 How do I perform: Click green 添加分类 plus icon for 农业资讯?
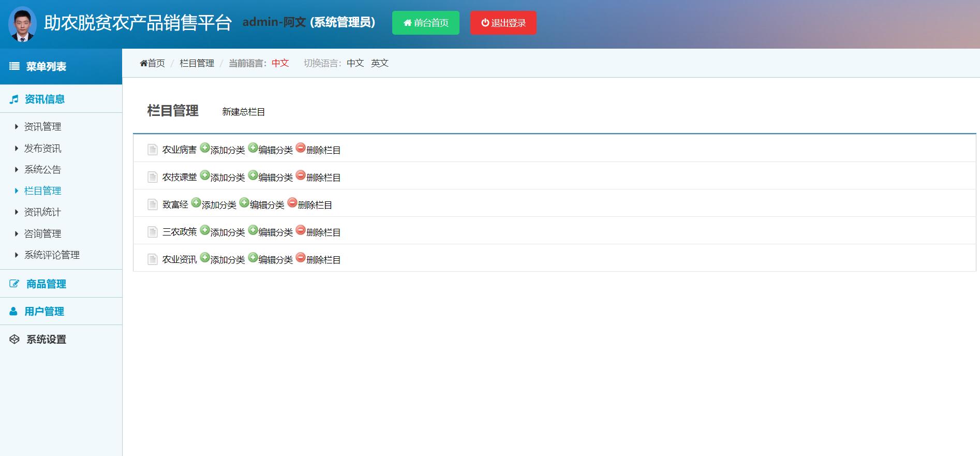[205, 257]
